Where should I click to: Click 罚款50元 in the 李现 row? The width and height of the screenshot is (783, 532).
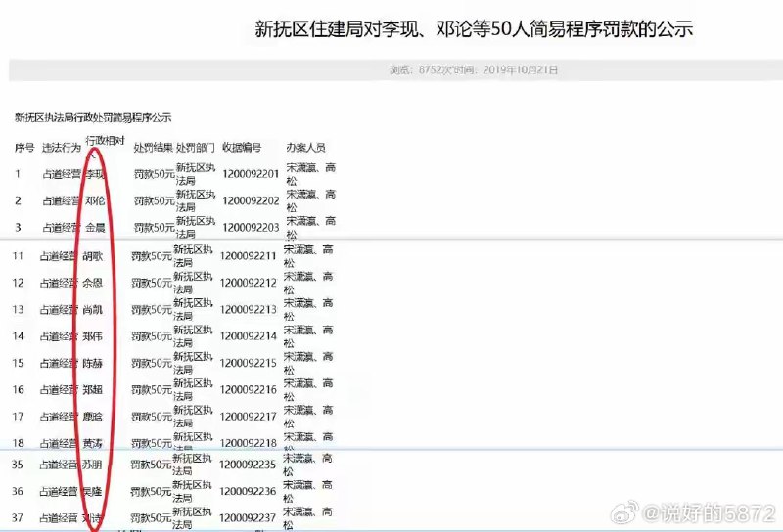(x=155, y=174)
